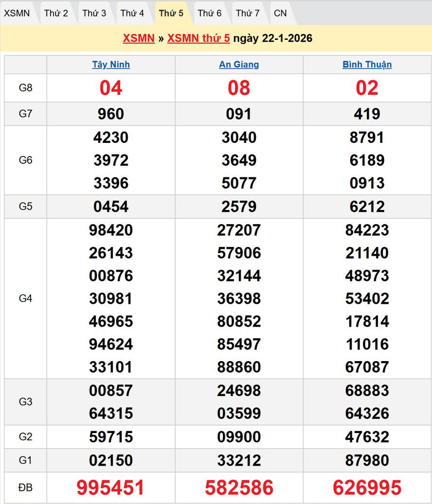Go to the Thứ 7 tab
Viewport: 432px width, 504px height.
(248, 13)
